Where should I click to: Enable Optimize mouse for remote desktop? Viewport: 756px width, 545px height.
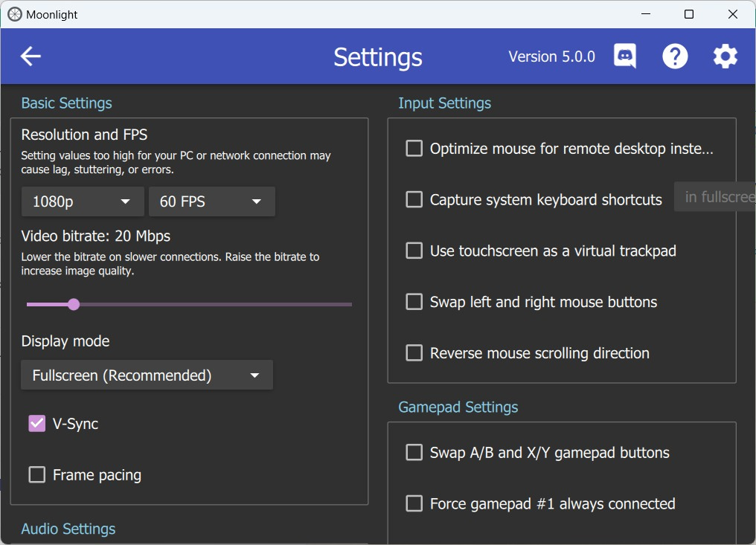pyautogui.click(x=414, y=149)
